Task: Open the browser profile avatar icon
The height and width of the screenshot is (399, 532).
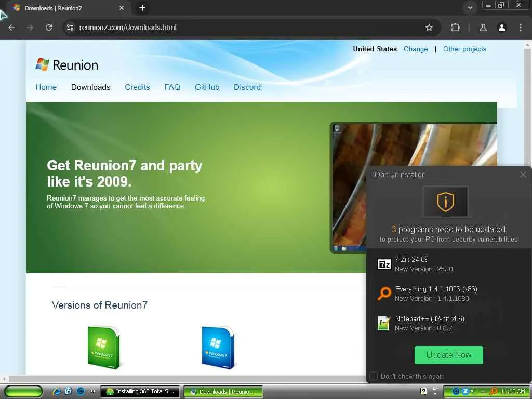Action: tap(502, 28)
